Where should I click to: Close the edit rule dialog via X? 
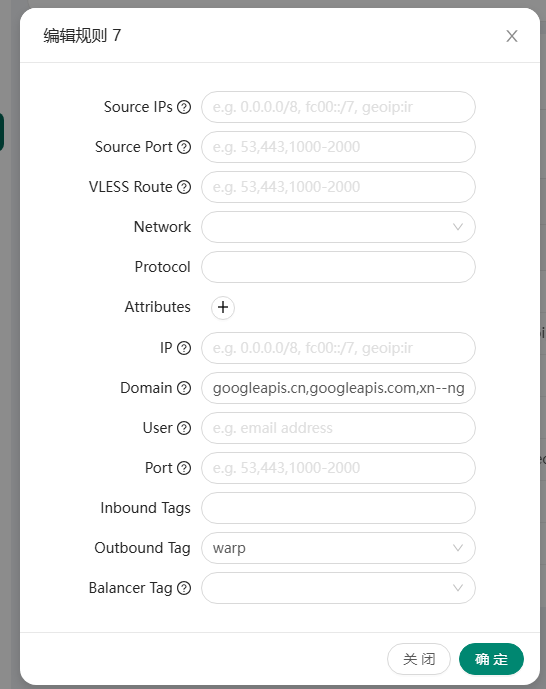click(x=512, y=36)
